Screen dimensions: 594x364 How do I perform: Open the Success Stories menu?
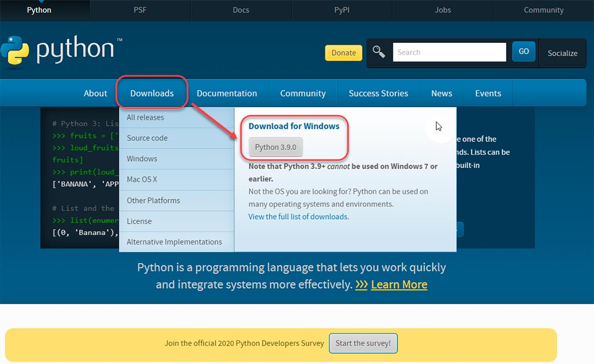378,93
